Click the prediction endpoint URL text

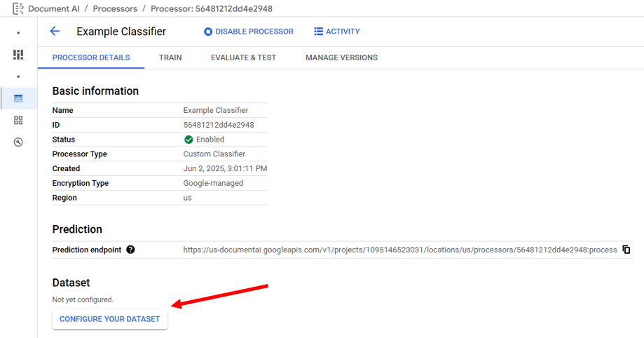coord(400,250)
